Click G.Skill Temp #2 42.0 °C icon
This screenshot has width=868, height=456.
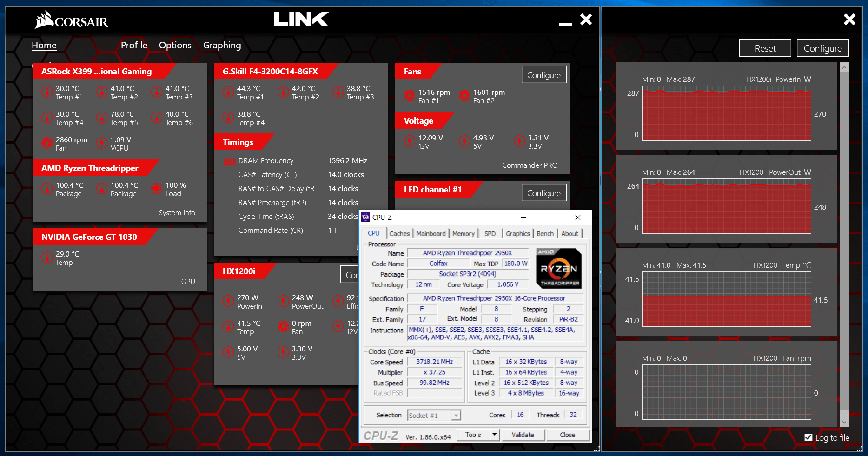pyautogui.click(x=283, y=92)
